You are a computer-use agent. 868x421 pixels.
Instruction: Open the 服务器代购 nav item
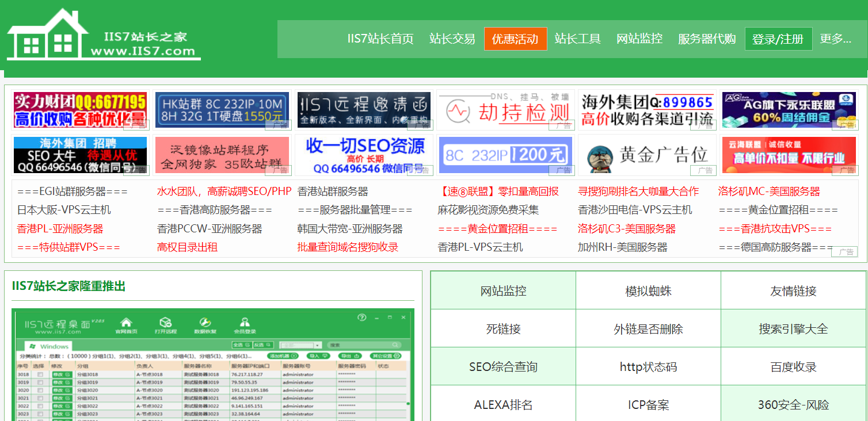(x=707, y=39)
